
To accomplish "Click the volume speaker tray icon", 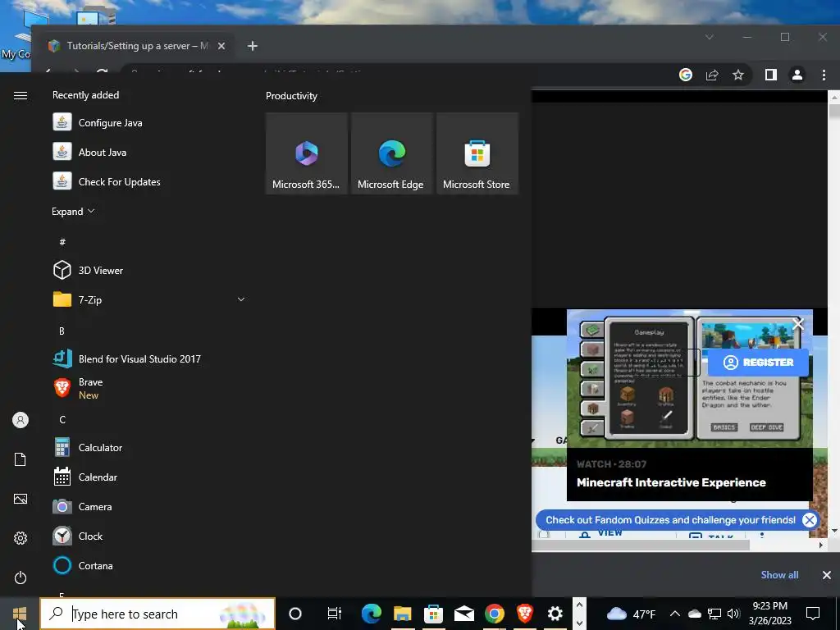I will pos(733,614).
